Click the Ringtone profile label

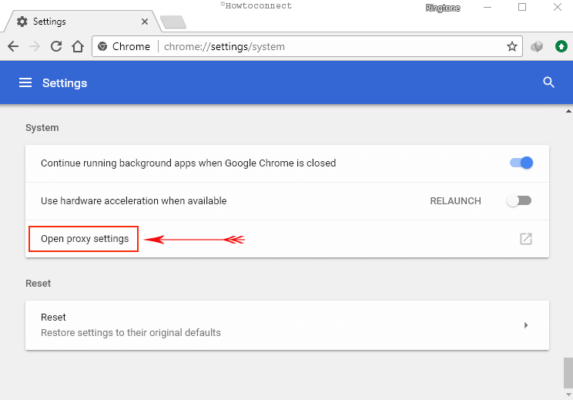[x=443, y=8]
